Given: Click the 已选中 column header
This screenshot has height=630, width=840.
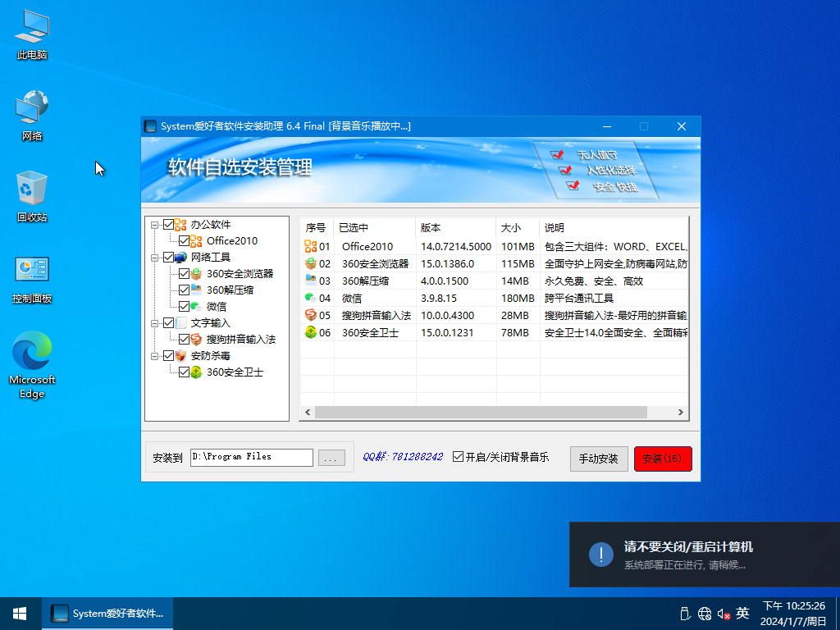Looking at the screenshot, I should (374, 228).
